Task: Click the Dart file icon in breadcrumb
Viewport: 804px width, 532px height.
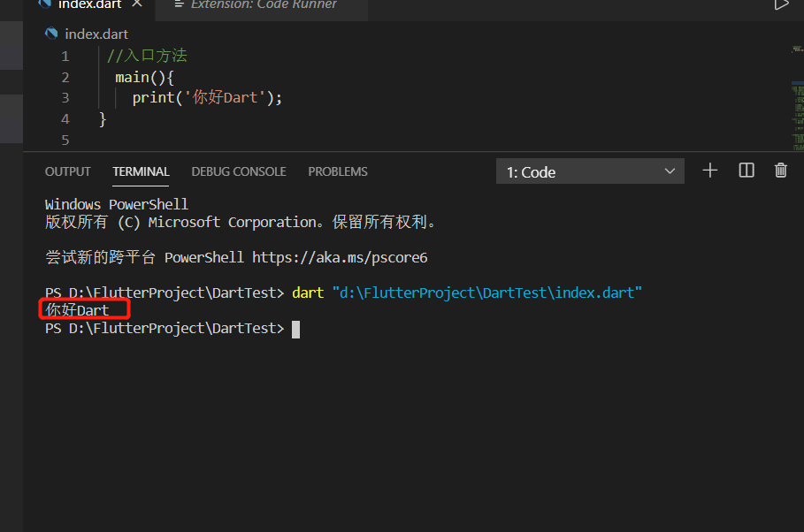Action: tap(51, 34)
